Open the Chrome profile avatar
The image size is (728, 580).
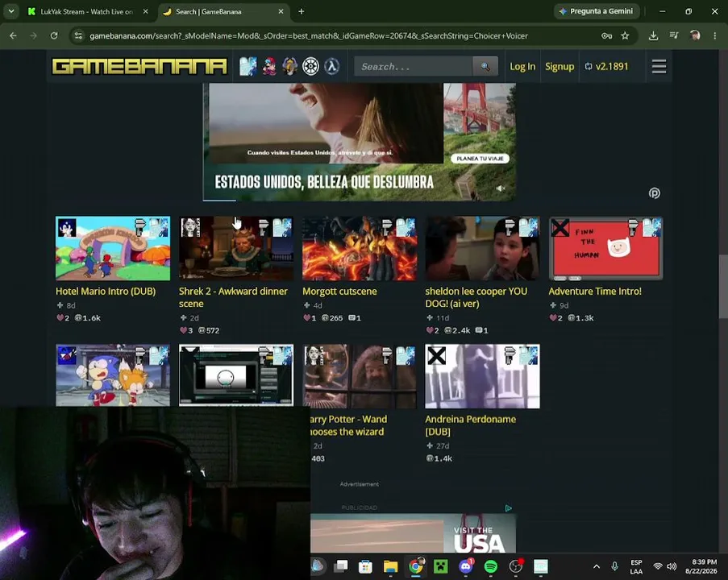pos(695,35)
